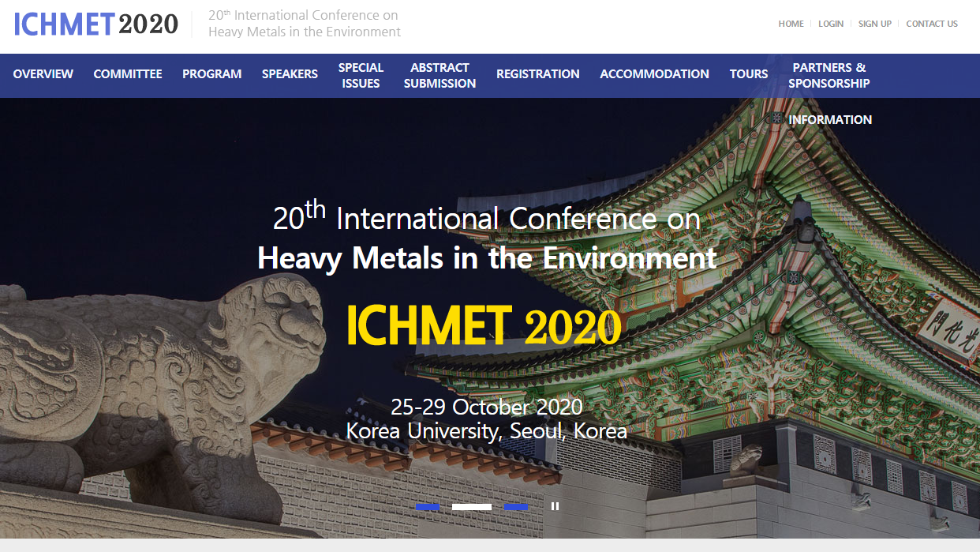Click the '25-29 October 2020' date text
This screenshot has height=552, width=980.
point(487,407)
